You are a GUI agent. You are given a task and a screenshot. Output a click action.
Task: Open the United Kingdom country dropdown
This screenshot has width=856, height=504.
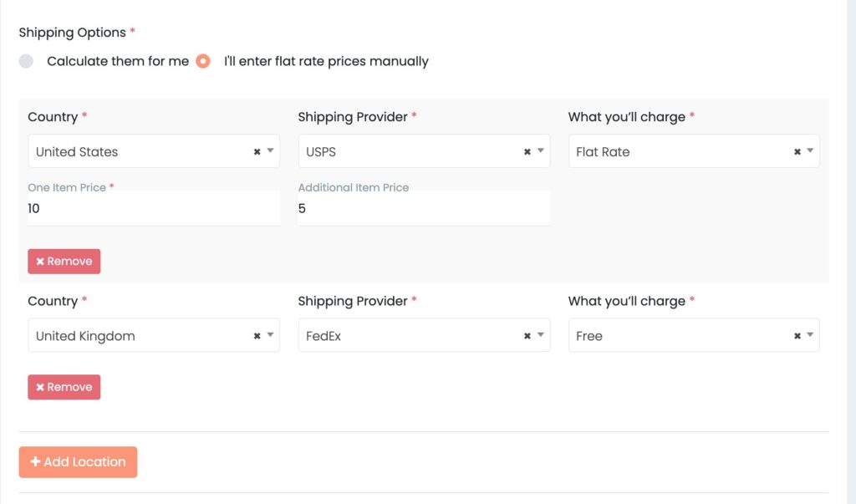point(271,335)
